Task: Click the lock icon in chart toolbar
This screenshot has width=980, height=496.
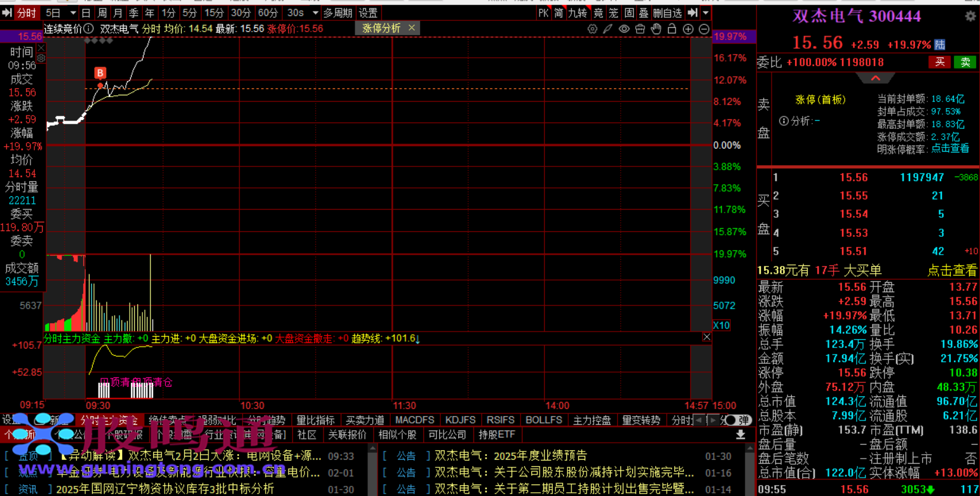Action: (640, 29)
